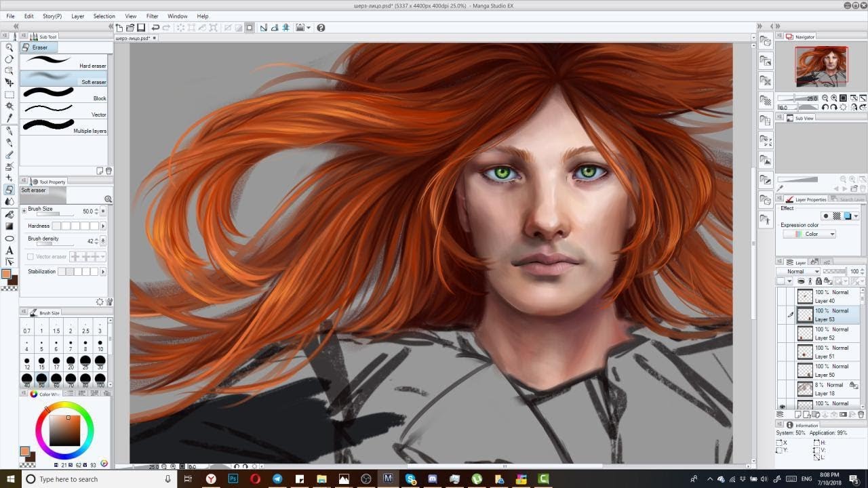Open the Help question mark icon
Image resolution: width=868 pixels, height=488 pixels.
click(x=321, y=28)
